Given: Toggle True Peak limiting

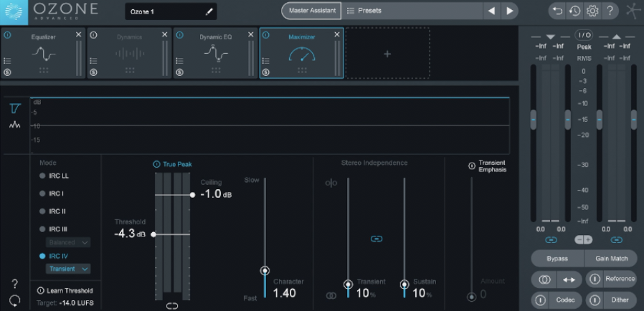Looking at the screenshot, I should point(156,165).
